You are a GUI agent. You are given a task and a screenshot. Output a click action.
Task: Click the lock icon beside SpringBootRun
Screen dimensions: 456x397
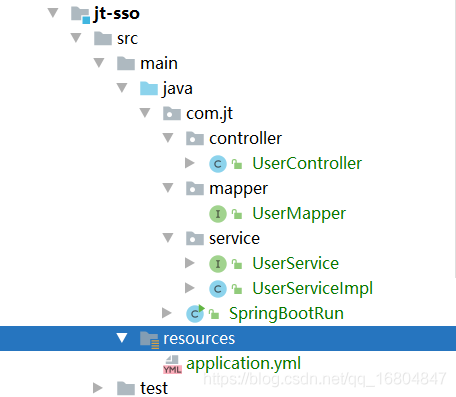click(x=214, y=314)
